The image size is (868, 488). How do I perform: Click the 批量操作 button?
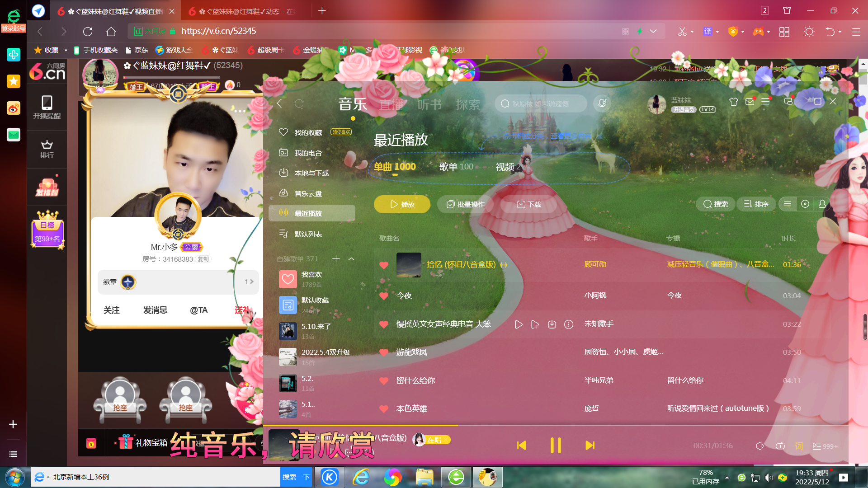[465, 204]
